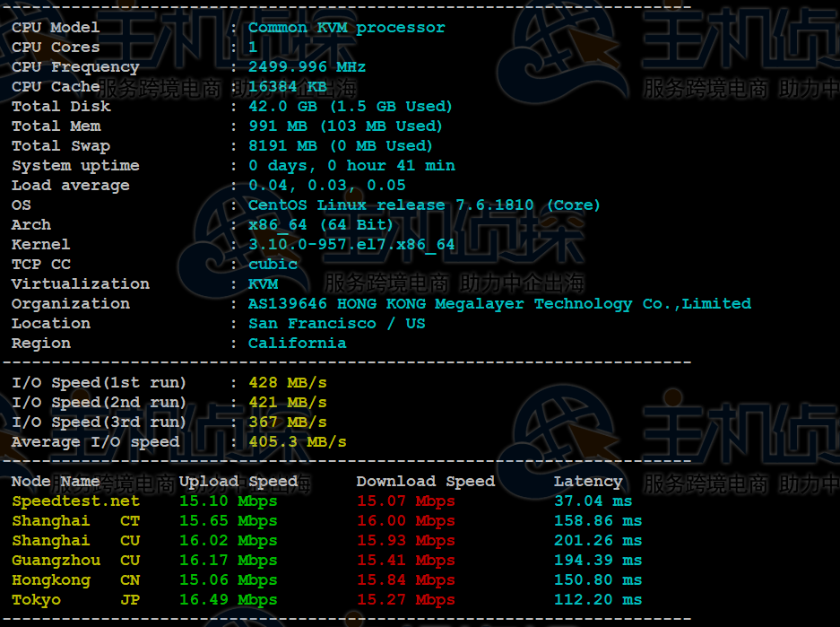Click the TCP CC value cubic

273,265
